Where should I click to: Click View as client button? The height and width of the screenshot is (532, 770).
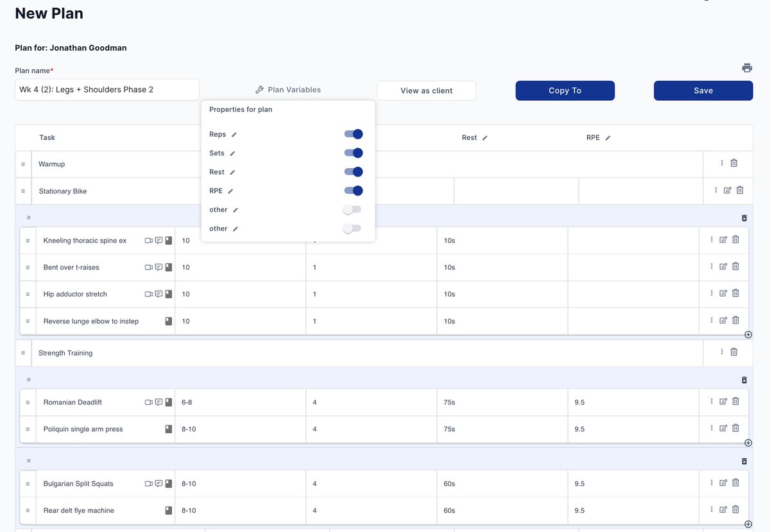427,90
